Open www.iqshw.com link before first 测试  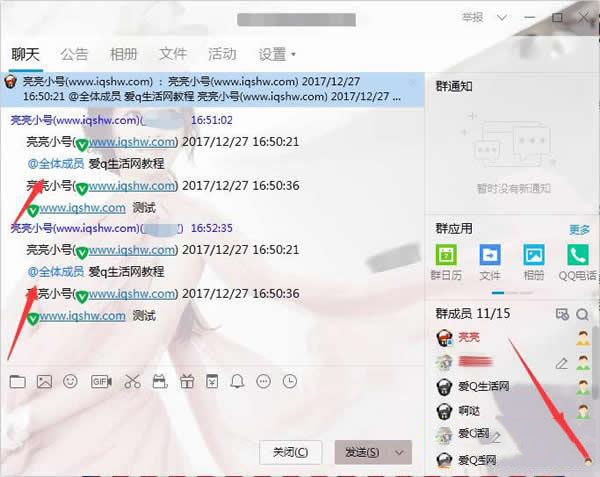click(x=82, y=208)
